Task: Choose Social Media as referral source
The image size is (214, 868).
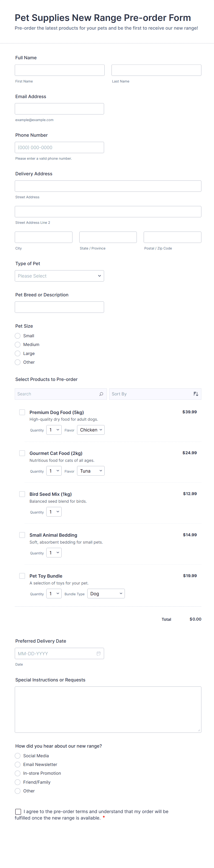Action: point(18,756)
